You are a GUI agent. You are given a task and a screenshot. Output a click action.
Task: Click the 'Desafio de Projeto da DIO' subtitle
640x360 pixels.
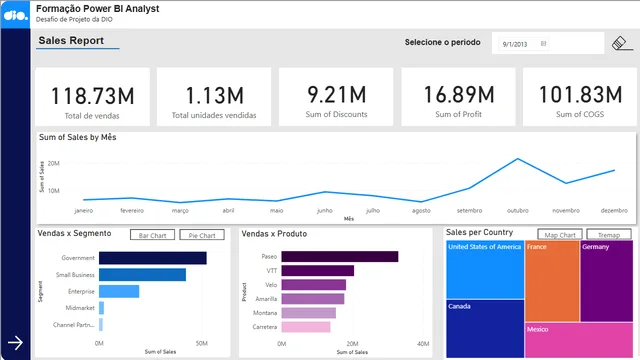point(74,19)
